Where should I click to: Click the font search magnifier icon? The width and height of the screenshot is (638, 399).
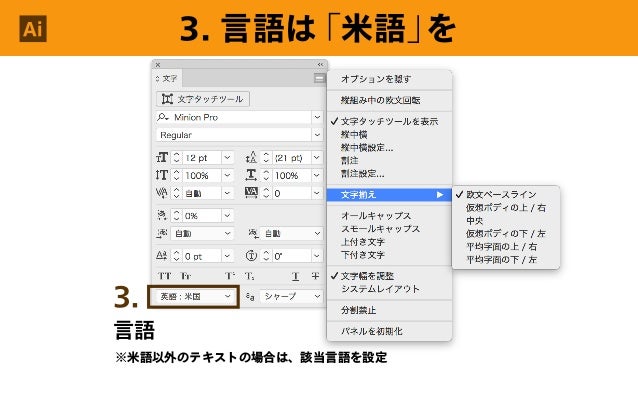[x=163, y=117]
